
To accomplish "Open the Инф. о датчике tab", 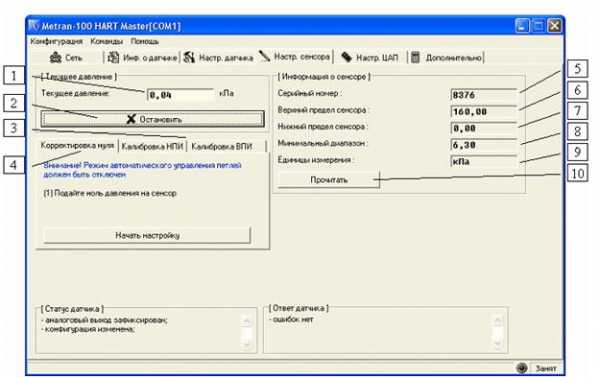I will (x=142, y=58).
